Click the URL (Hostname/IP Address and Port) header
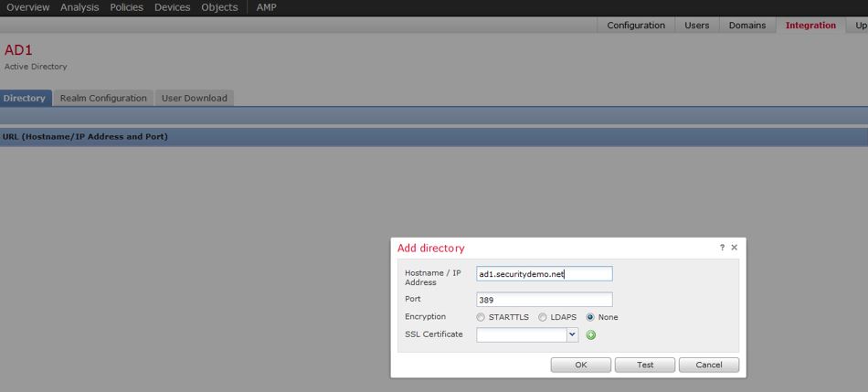868x392 pixels. coord(85,136)
